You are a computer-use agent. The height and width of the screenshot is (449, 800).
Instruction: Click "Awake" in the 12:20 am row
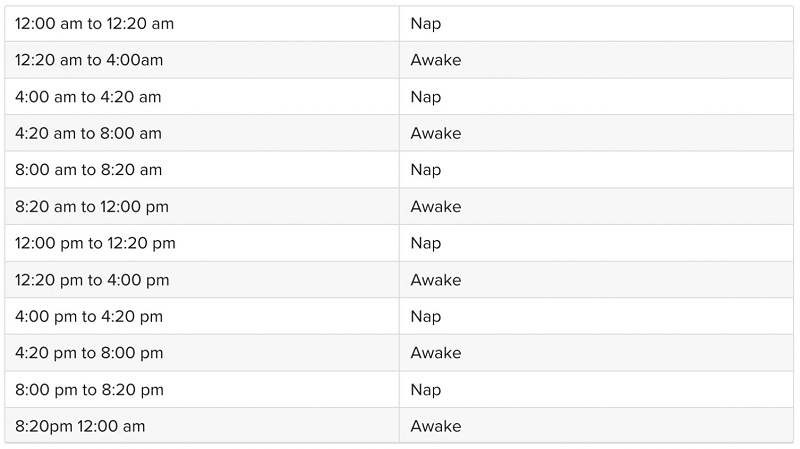pyautogui.click(x=436, y=60)
